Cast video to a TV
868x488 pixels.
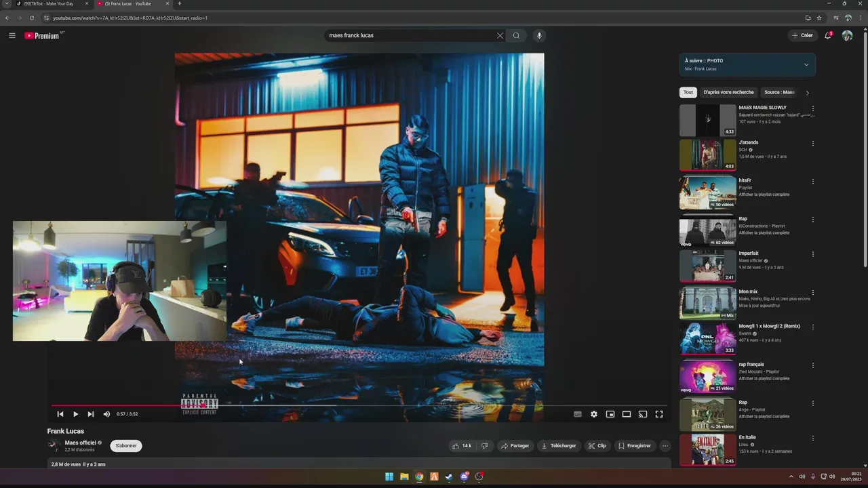point(643,414)
